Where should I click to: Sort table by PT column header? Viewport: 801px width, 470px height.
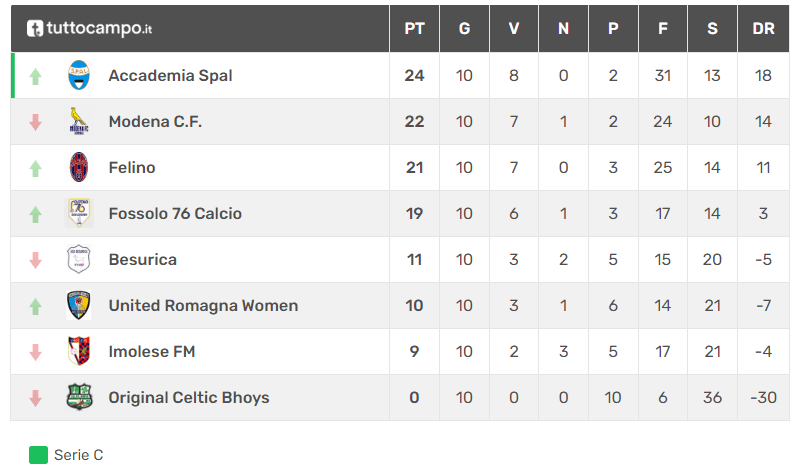click(414, 29)
